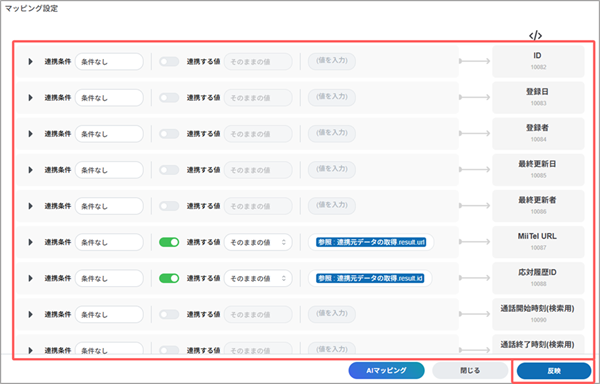
Task: Select the result.url reference tag
Action: pos(371,242)
